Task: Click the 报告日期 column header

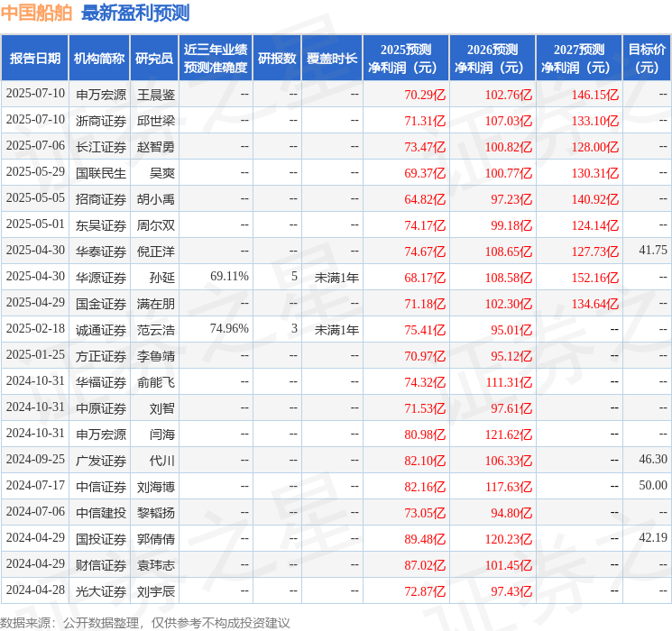Action: click(34, 59)
